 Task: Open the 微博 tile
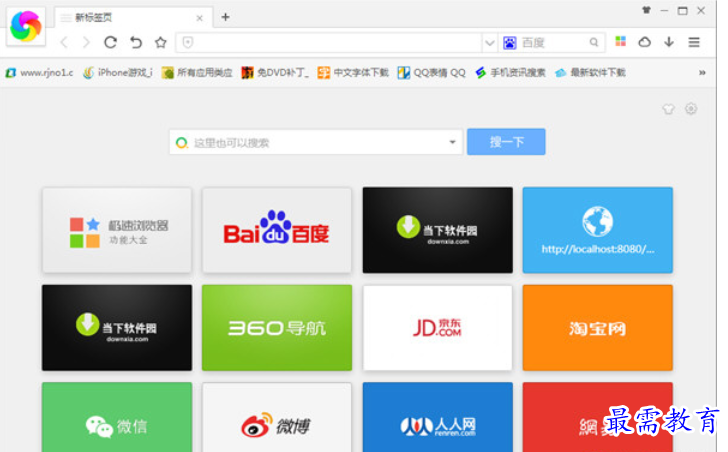[277, 417]
